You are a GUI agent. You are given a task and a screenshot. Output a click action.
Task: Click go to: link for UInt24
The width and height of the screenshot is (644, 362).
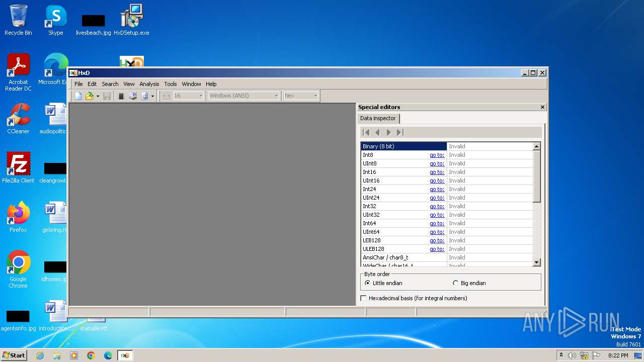[437, 198]
